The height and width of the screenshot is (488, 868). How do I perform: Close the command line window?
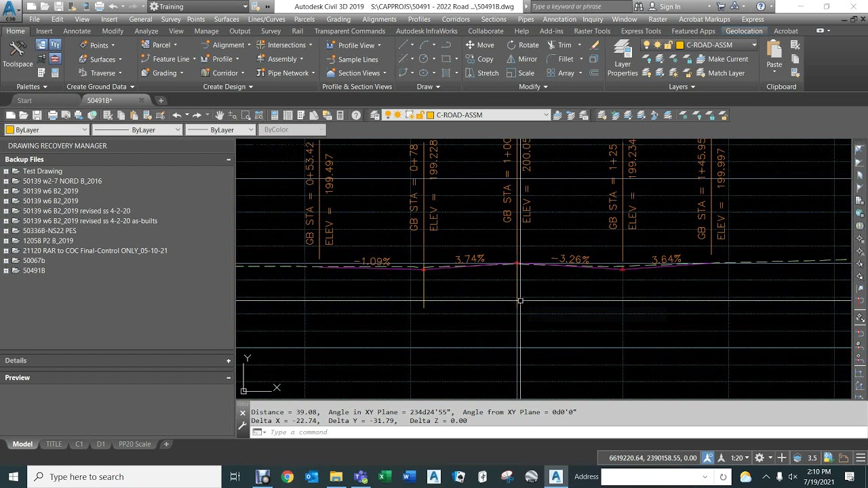243,412
